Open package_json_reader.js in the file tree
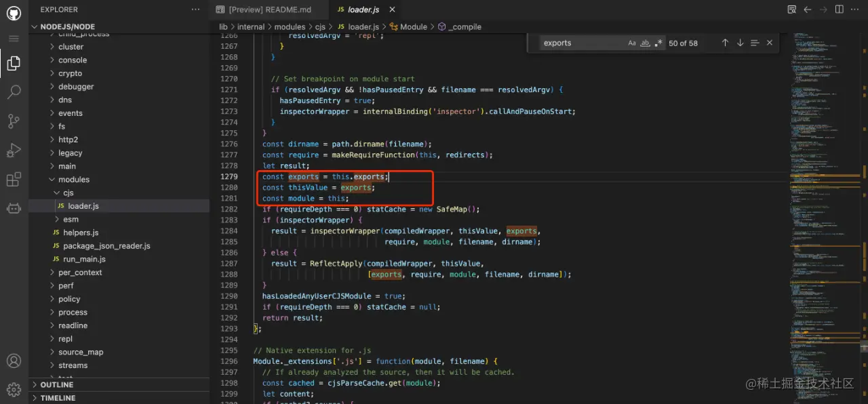868x404 pixels. pos(119,246)
